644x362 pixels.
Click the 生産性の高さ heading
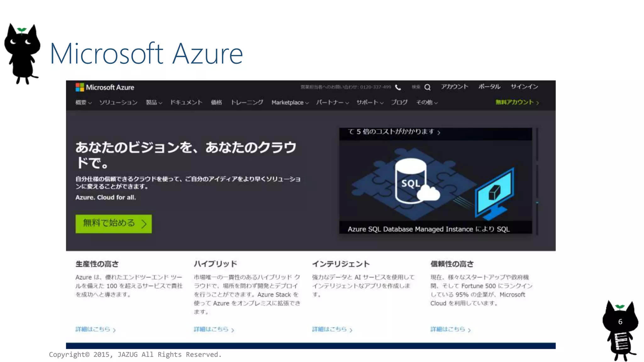pyautogui.click(x=97, y=264)
